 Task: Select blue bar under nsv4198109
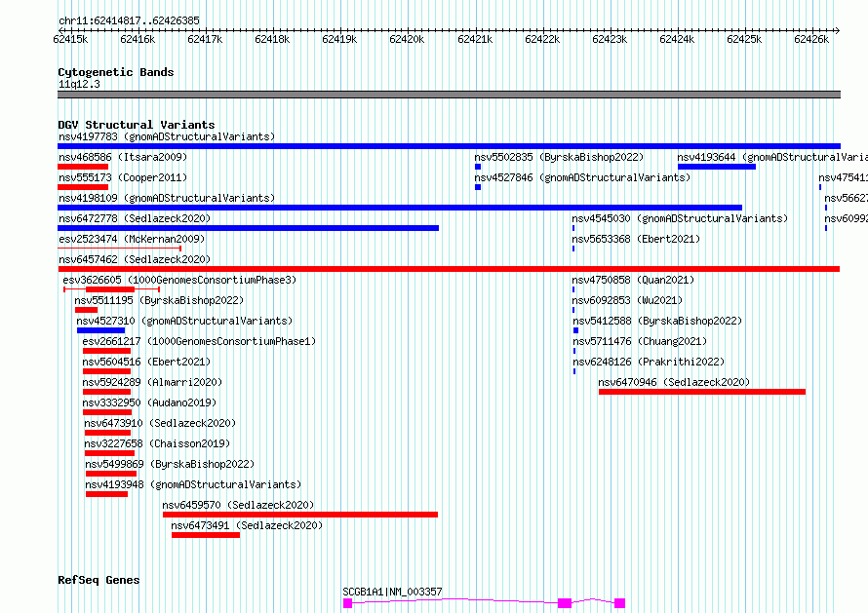click(400, 208)
